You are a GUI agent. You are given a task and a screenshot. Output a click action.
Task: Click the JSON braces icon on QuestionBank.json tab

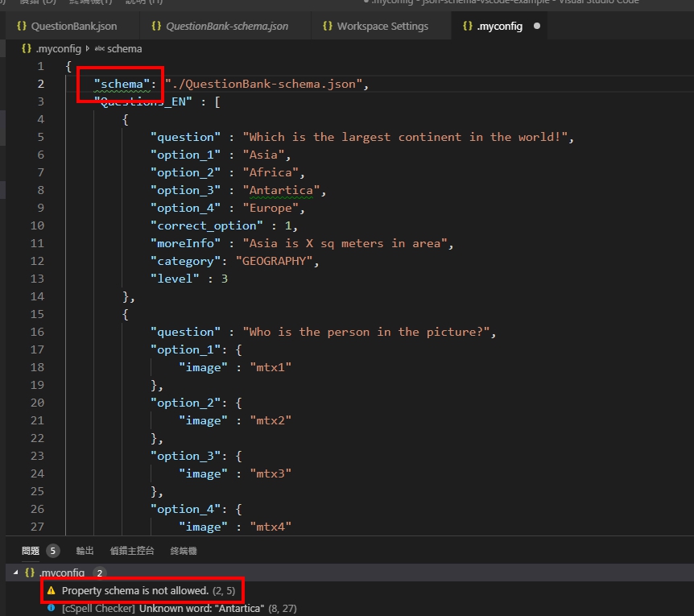[x=20, y=27]
